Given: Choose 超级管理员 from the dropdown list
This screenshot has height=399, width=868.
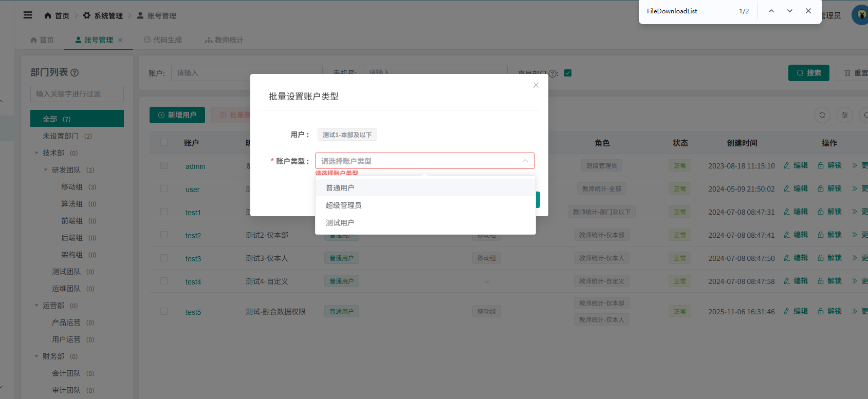Looking at the screenshot, I should [x=343, y=205].
